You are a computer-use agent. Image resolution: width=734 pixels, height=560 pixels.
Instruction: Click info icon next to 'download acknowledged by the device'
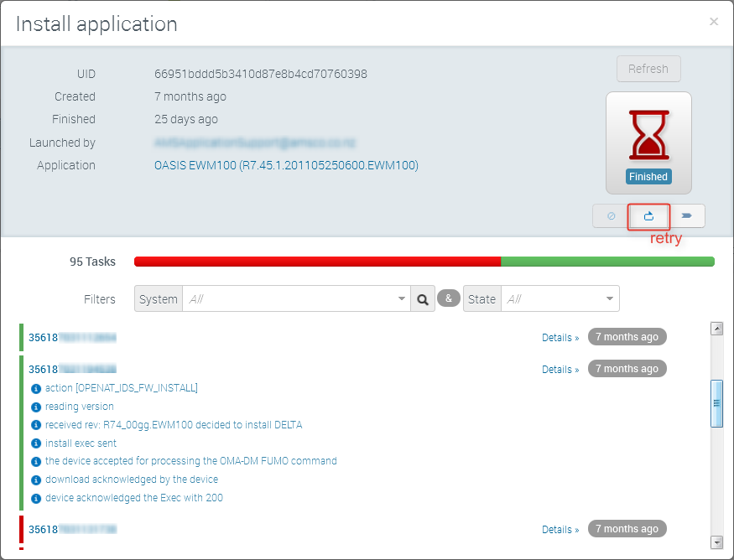click(x=36, y=480)
